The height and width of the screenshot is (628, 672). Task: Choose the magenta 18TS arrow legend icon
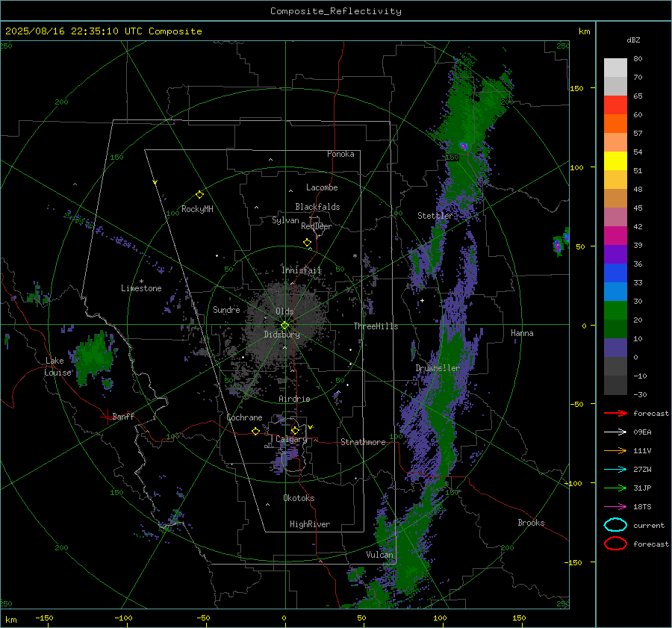pyautogui.click(x=615, y=507)
